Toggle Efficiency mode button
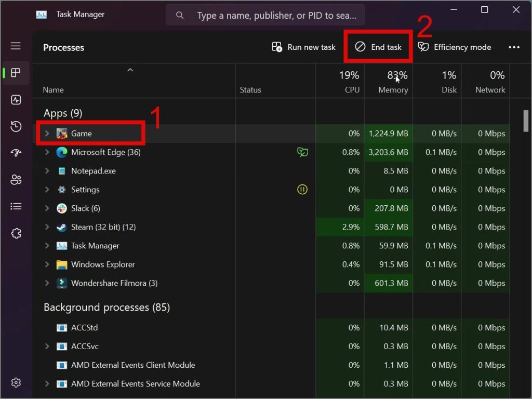 point(455,47)
